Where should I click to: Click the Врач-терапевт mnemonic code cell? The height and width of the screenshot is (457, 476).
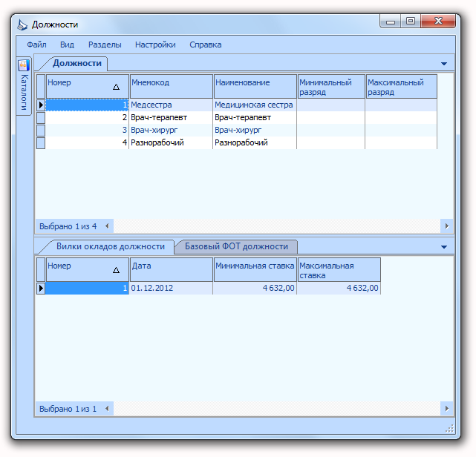coord(171,118)
